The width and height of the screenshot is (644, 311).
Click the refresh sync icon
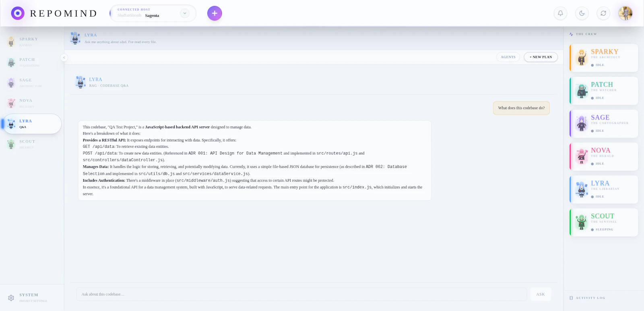(x=603, y=13)
